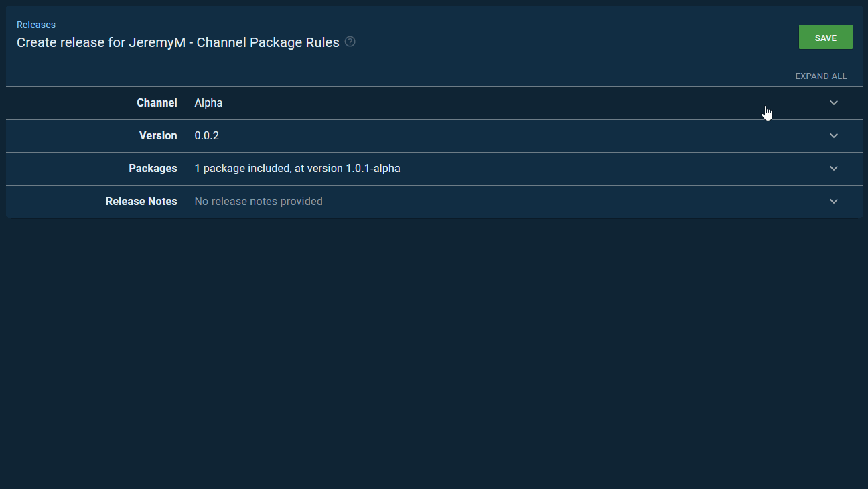Click the package version 1.0.1-alpha text
Image resolution: width=868 pixels, height=489 pixels.
tap(371, 168)
